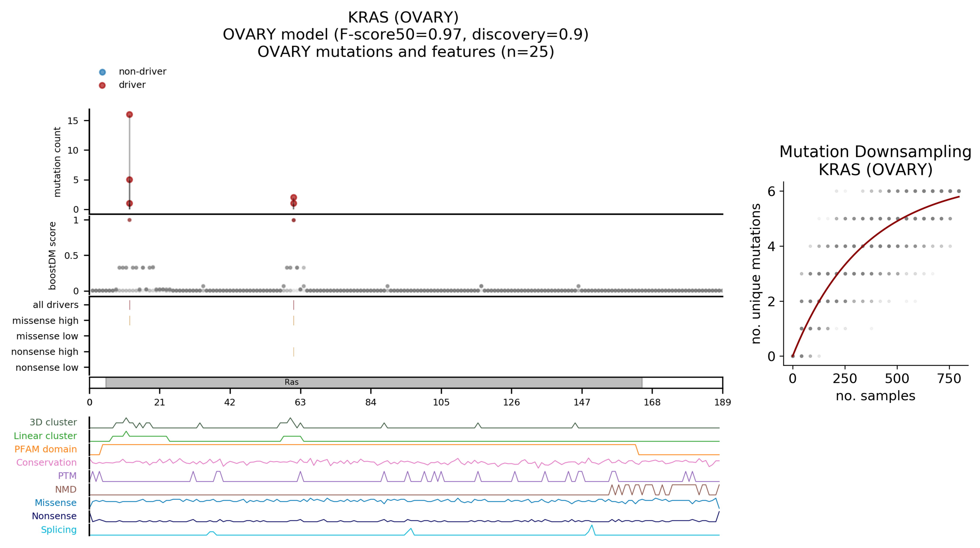Click the boostDM score axis label
The width and height of the screenshot is (980, 548).
(x=53, y=256)
